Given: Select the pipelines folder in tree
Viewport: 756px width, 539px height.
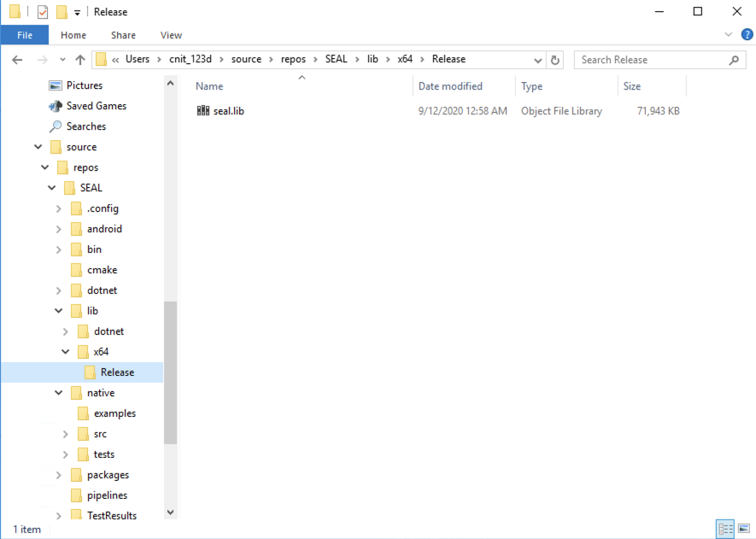Looking at the screenshot, I should coord(107,495).
